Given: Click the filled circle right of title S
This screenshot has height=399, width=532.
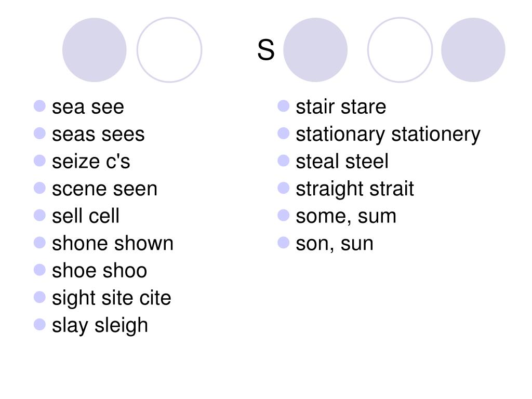Looking at the screenshot, I should 315,50.
